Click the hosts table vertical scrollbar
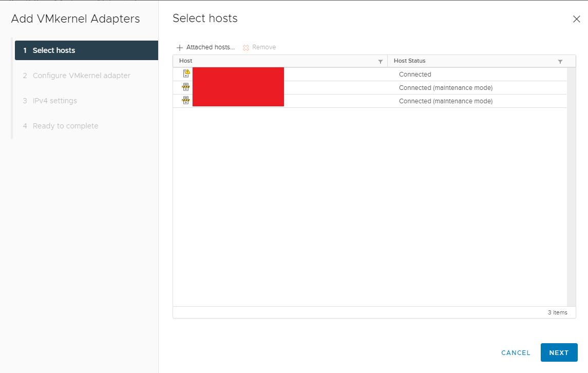The height and width of the screenshot is (373, 588). click(571, 187)
